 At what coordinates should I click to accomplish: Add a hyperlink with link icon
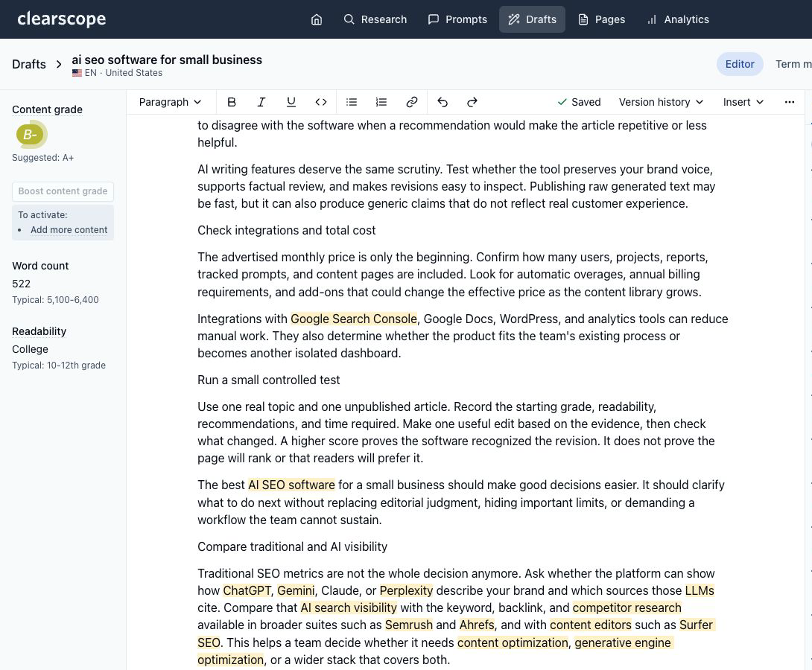point(412,102)
